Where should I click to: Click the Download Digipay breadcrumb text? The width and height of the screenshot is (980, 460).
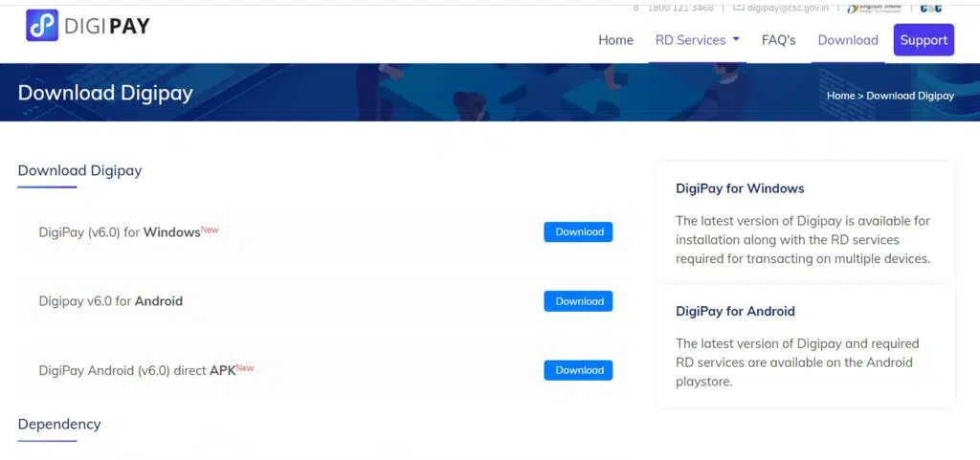click(x=910, y=96)
